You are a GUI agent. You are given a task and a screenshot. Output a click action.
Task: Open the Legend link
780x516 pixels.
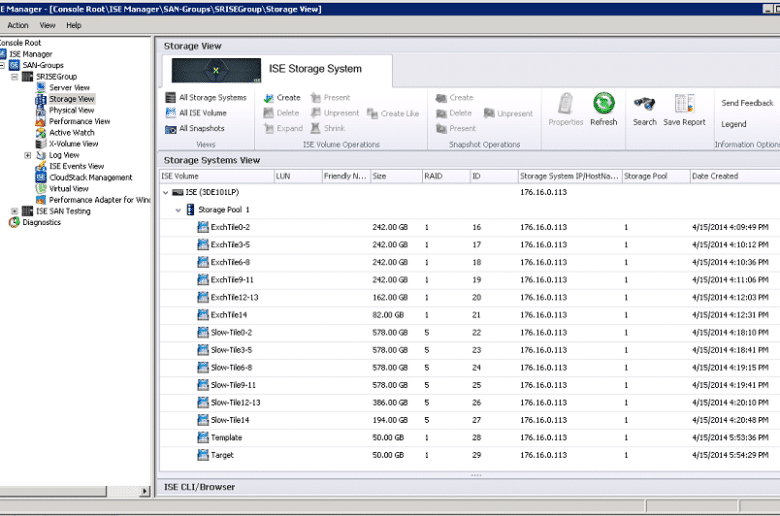(734, 124)
